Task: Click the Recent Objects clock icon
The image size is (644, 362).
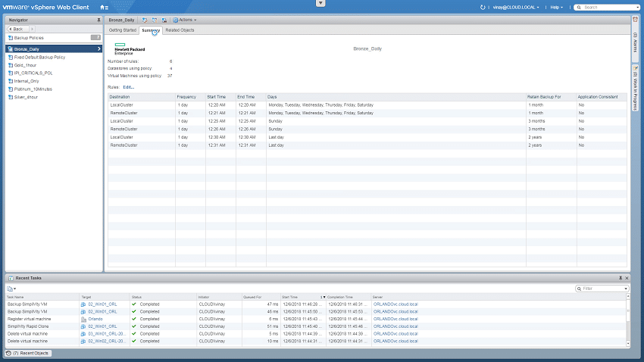Action: click(8, 353)
